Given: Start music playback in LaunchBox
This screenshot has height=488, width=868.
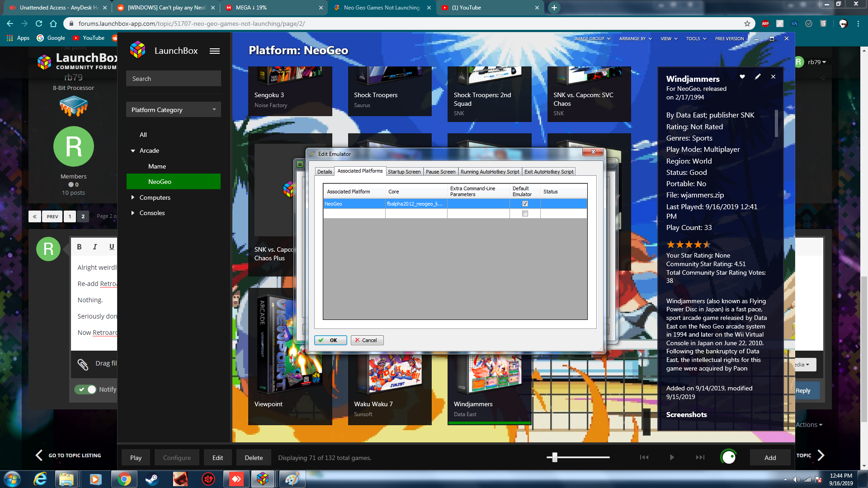Looking at the screenshot, I should pyautogui.click(x=672, y=457).
